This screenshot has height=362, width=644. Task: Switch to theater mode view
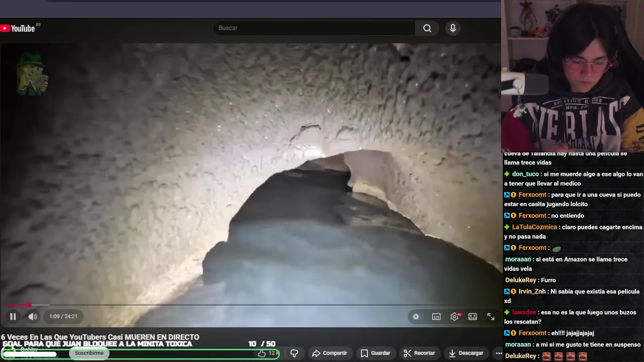472,316
